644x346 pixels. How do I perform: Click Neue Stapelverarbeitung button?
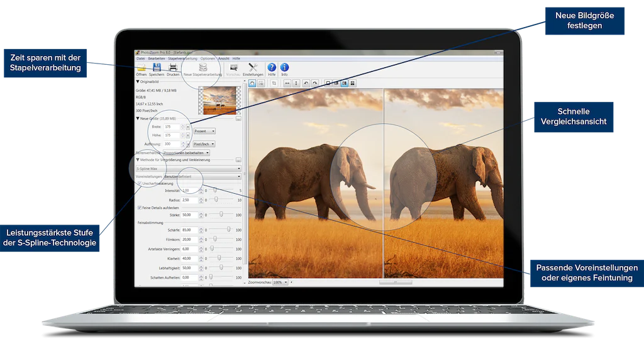click(x=203, y=70)
